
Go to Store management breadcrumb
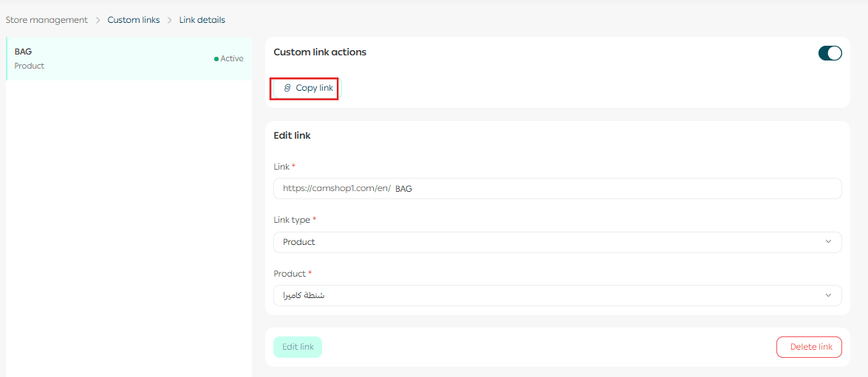pos(47,20)
